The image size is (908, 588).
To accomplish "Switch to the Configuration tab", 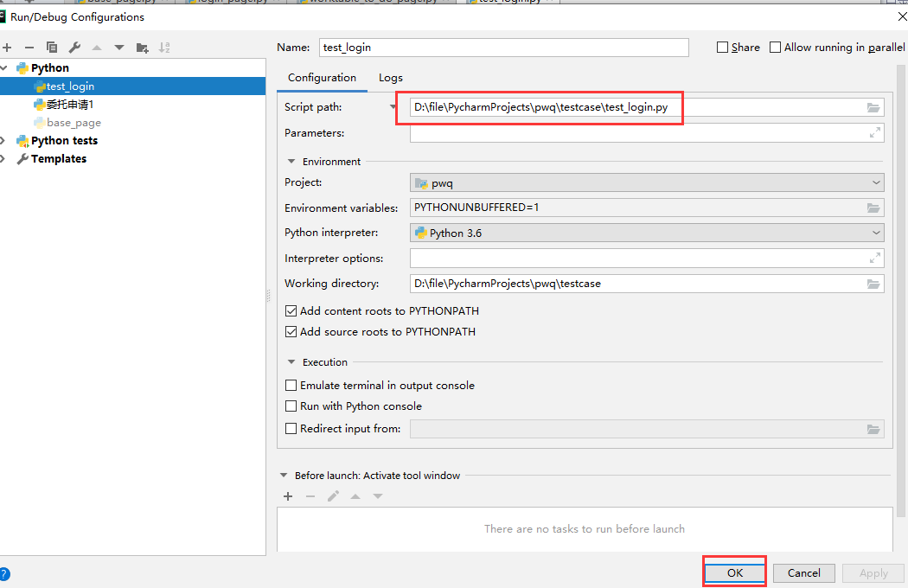I will point(322,78).
